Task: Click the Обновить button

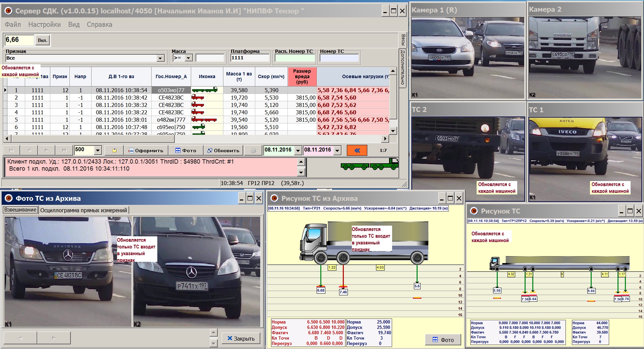Action: pos(223,151)
